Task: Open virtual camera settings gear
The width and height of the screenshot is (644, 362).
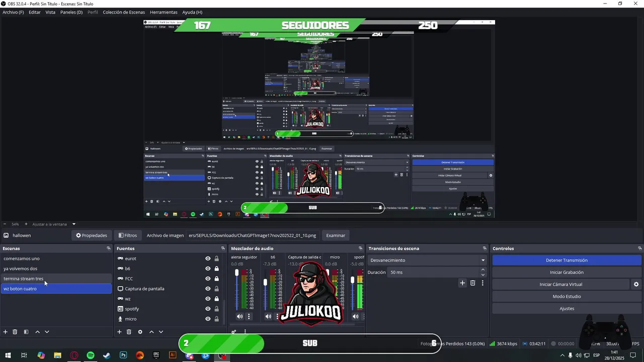Action: [x=636, y=285]
